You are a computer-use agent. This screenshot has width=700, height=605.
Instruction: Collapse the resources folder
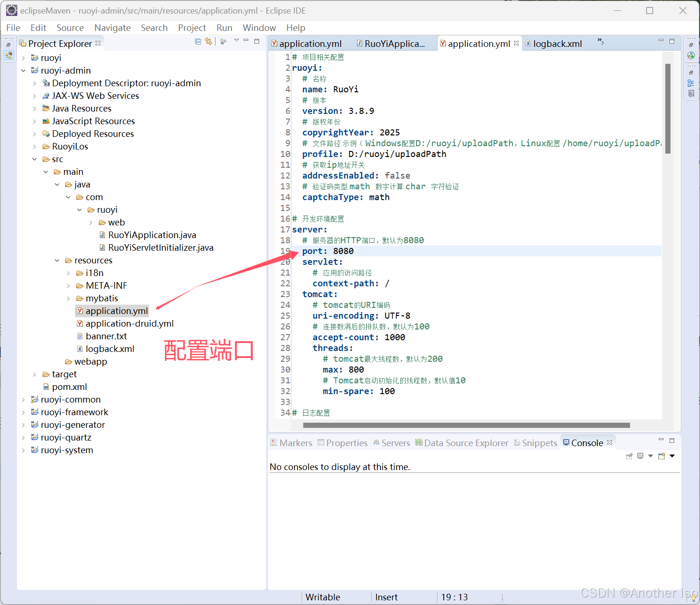point(57,261)
